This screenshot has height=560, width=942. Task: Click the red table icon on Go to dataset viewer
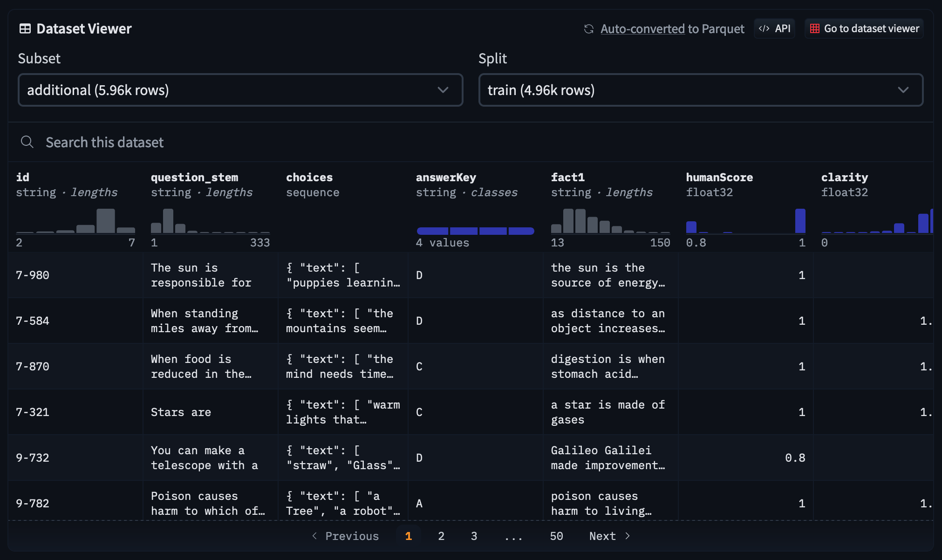[814, 28]
